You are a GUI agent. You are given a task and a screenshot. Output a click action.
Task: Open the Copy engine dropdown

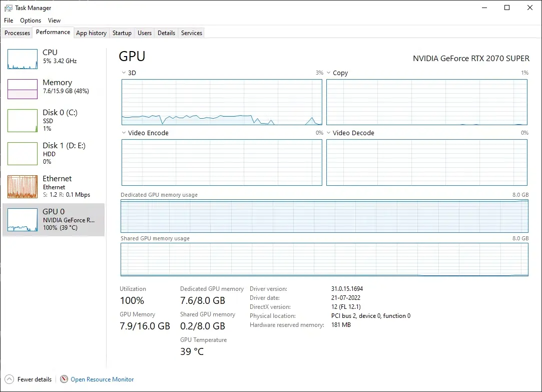pos(328,73)
